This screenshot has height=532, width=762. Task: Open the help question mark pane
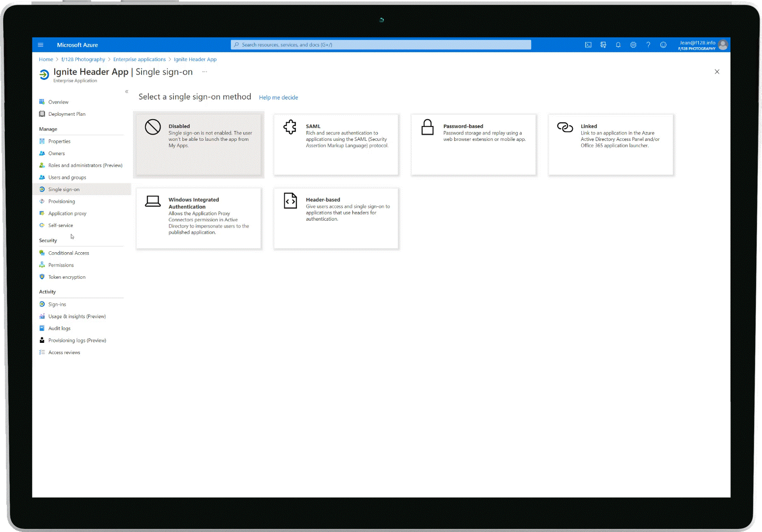coord(648,45)
